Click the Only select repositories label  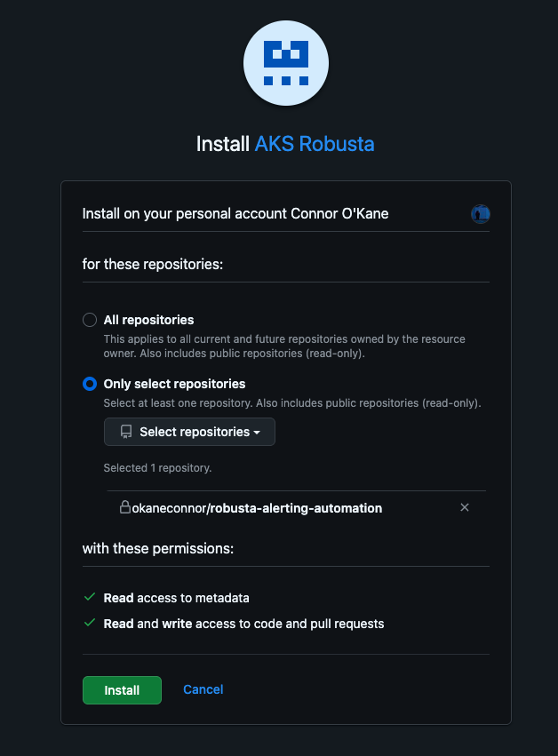tap(174, 384)
